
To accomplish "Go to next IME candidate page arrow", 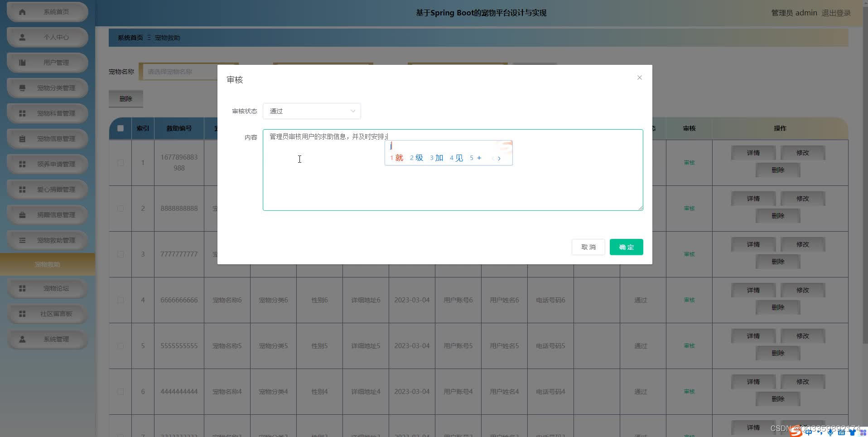I will pos(499,158).
